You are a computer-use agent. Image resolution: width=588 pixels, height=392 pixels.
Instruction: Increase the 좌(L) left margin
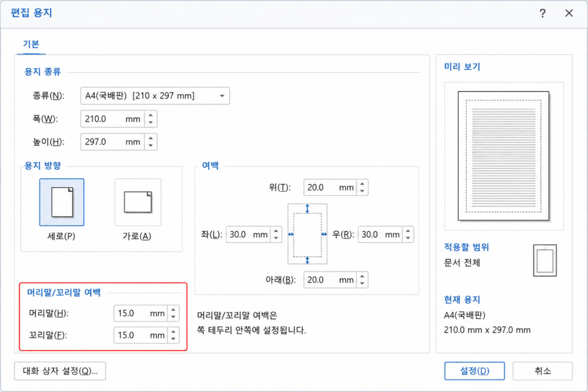(276, 231)
